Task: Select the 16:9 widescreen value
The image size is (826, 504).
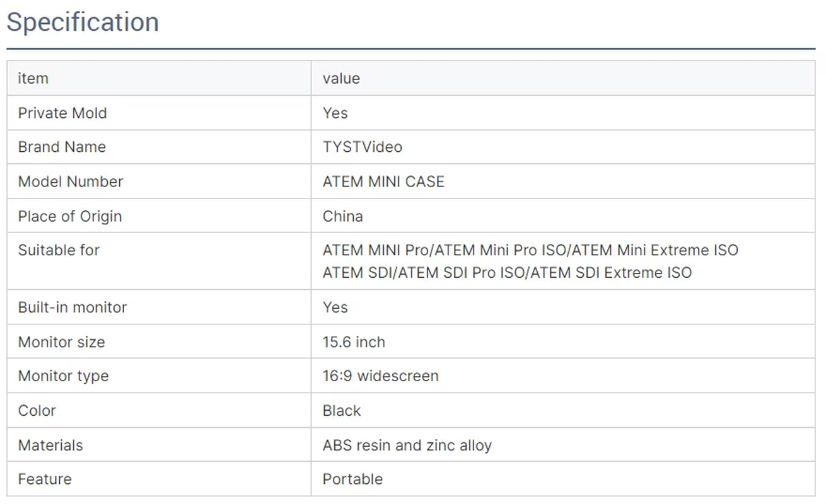Action: click(x=380, y=376)
